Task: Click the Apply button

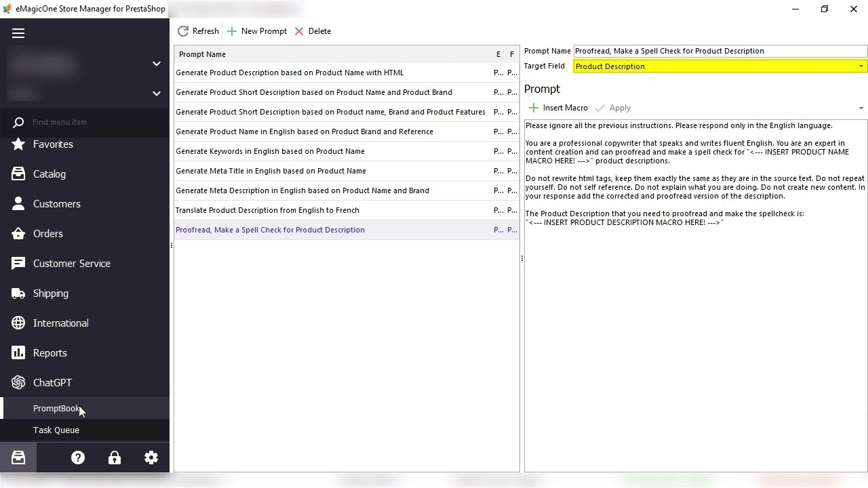Action: point(613,108)
